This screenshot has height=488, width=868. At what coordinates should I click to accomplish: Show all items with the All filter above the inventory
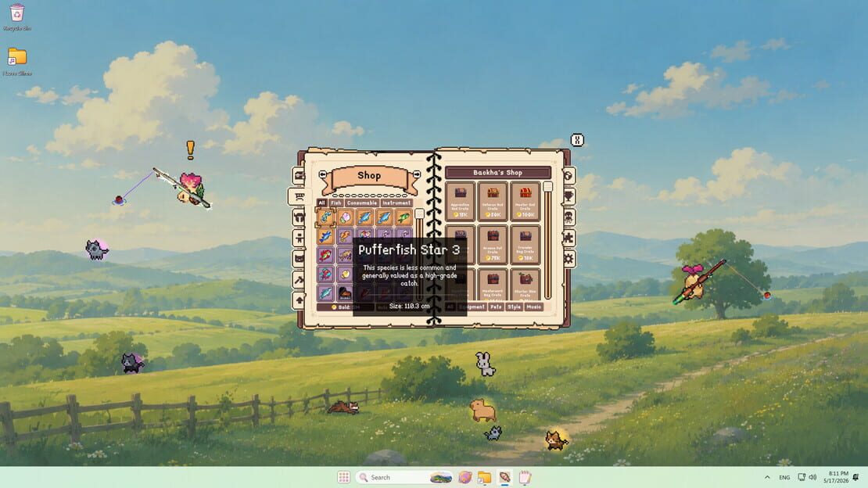tap(321, 203)
